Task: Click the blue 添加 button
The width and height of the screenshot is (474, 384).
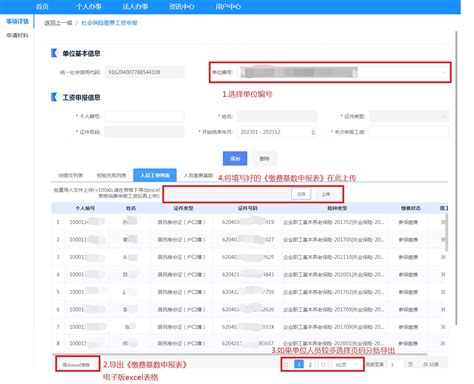Action: point(235,159)
